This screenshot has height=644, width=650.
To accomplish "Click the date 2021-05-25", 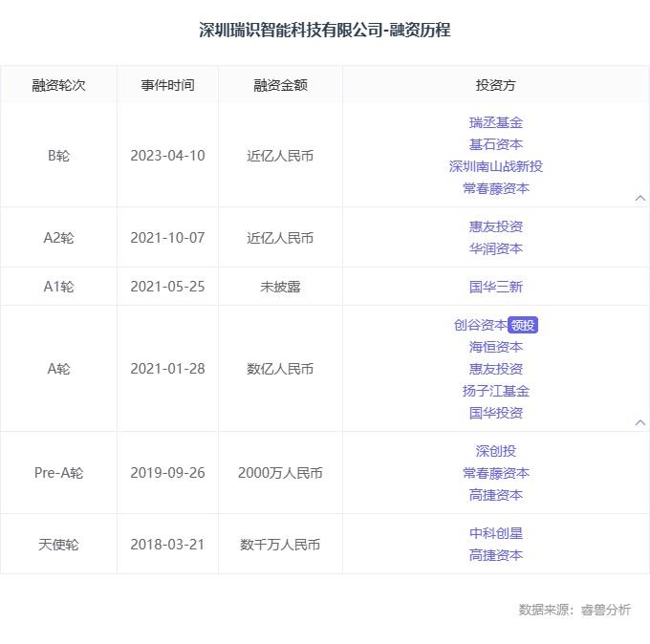I will tap(167, 287).
